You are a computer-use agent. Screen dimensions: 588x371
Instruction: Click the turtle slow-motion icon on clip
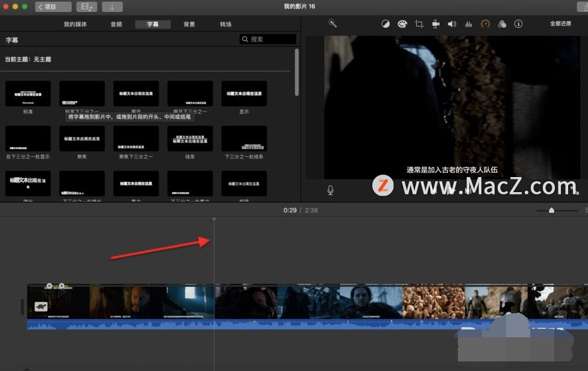pos(41,307)
